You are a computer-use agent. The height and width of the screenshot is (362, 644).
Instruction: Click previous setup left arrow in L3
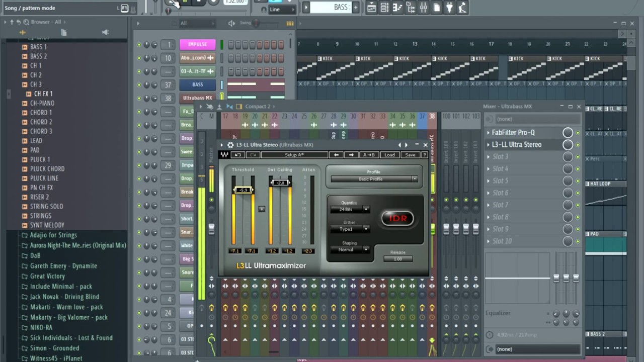(x=336, y=155)
